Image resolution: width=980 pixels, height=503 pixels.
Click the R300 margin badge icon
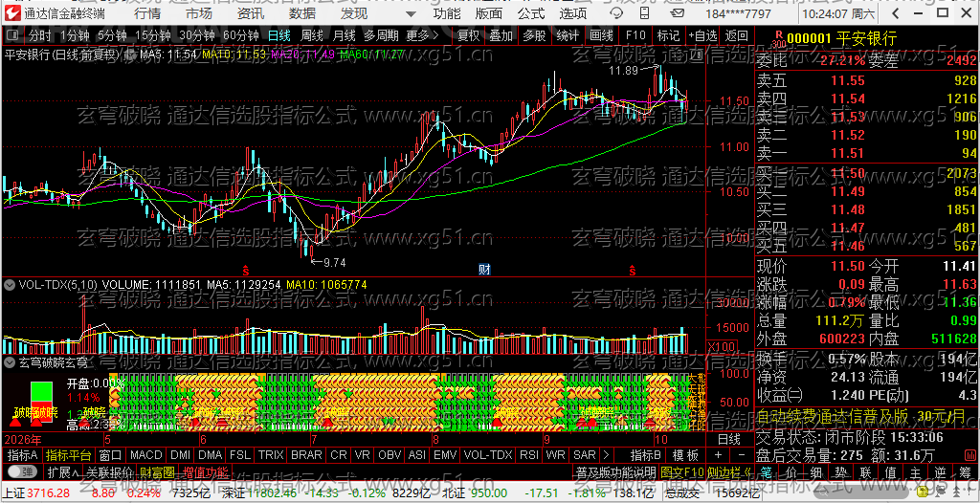777,38
